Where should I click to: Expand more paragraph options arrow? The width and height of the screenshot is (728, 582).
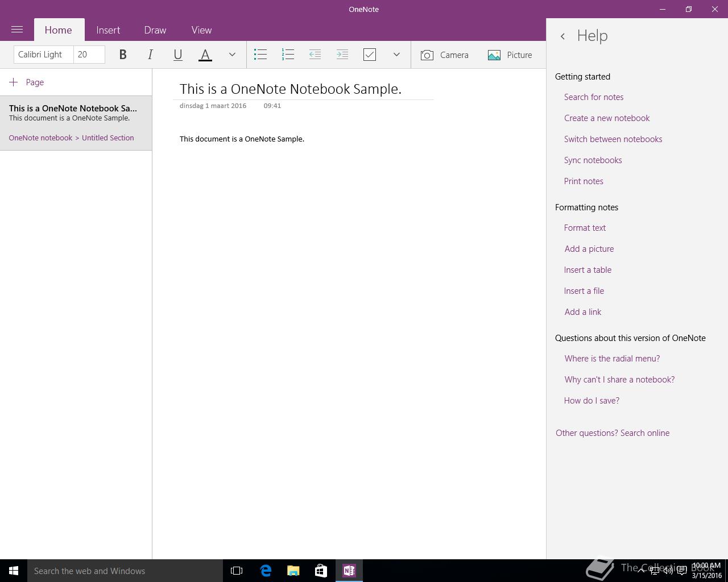coord(396,55)
